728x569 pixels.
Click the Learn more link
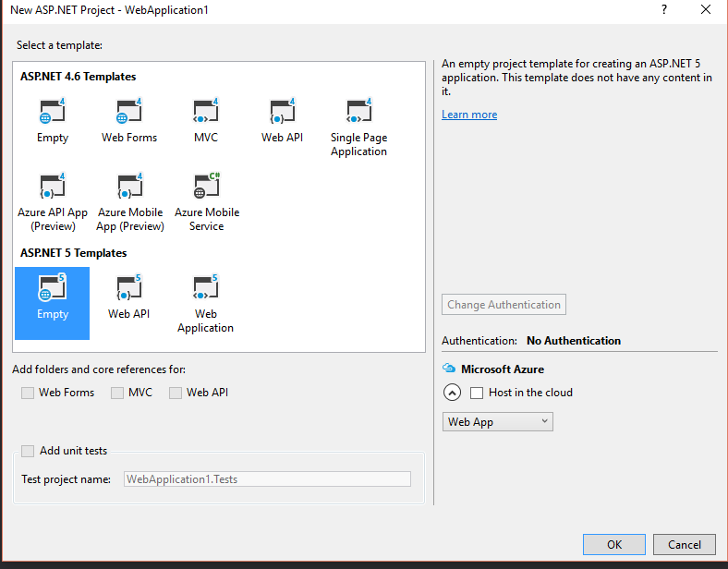tap(469, 115)
